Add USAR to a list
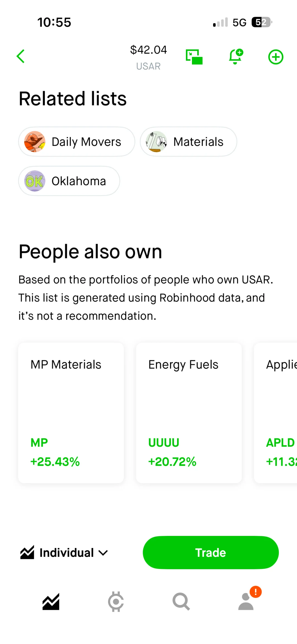Screen dimensions: 297x644 coord(276,57)
